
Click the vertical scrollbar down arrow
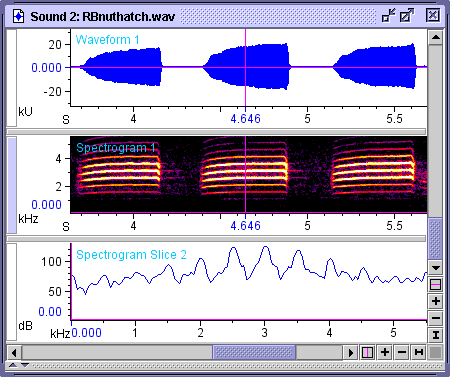(x=435, y=268)
